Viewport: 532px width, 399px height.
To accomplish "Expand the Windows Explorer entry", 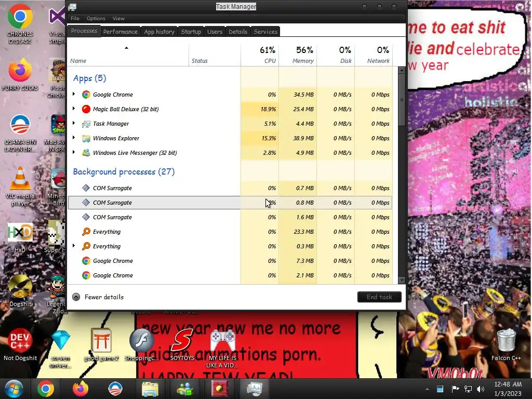I will click(74, 138).
